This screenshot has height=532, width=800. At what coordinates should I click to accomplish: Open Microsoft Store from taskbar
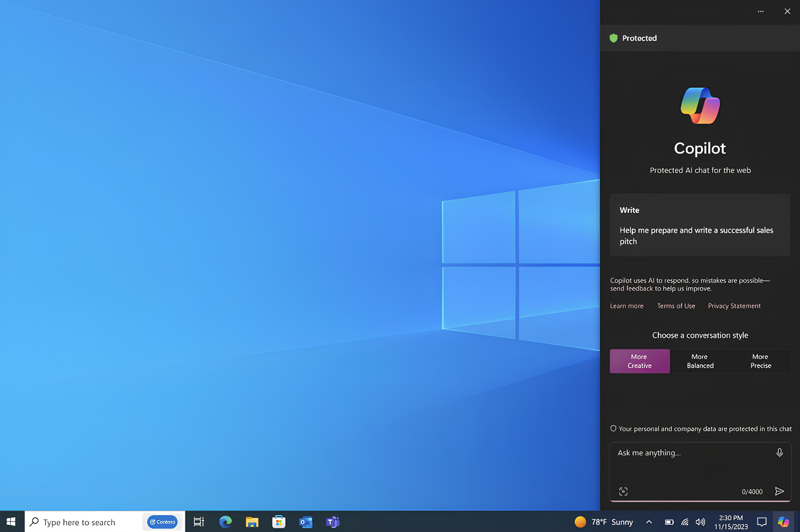coord(279,522)
